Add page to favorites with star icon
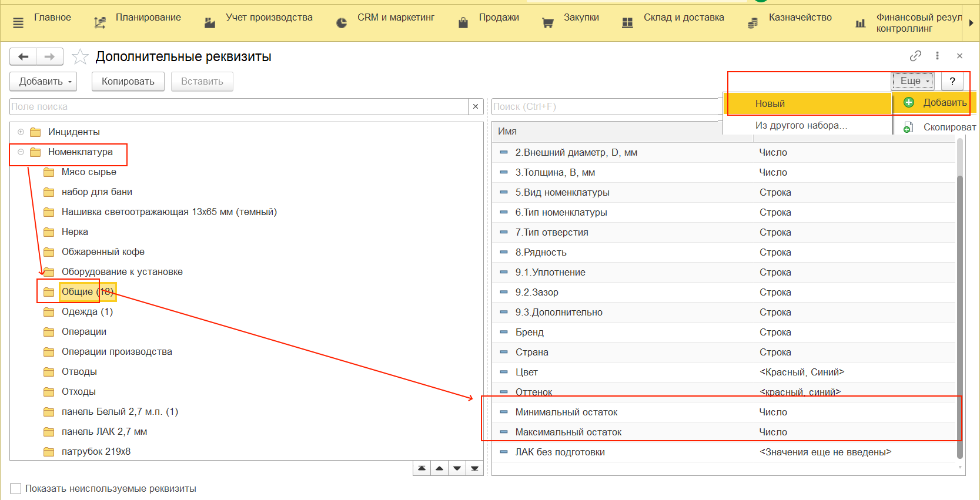Screen dimensions: 980x500 click(80, 56)
